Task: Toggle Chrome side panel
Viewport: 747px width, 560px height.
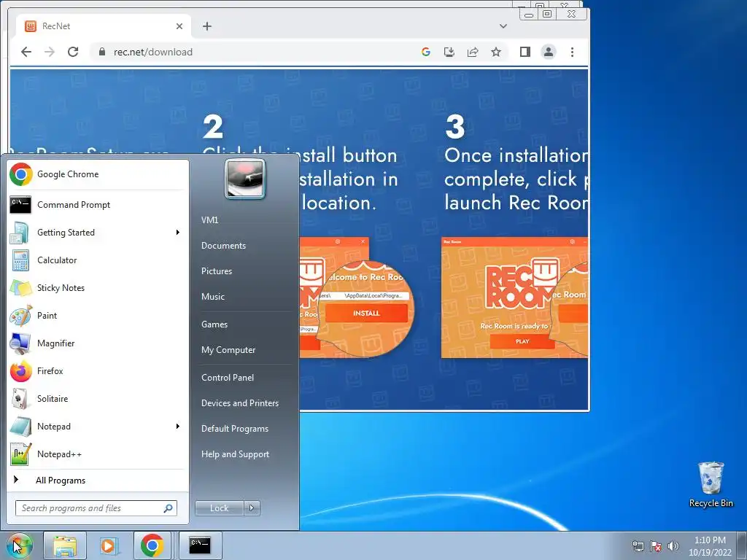Action: [x=525, y=52]
